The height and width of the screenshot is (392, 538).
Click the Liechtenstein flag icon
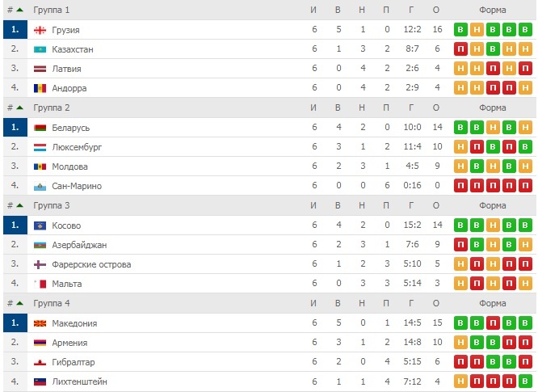click(x=40, y=381)
